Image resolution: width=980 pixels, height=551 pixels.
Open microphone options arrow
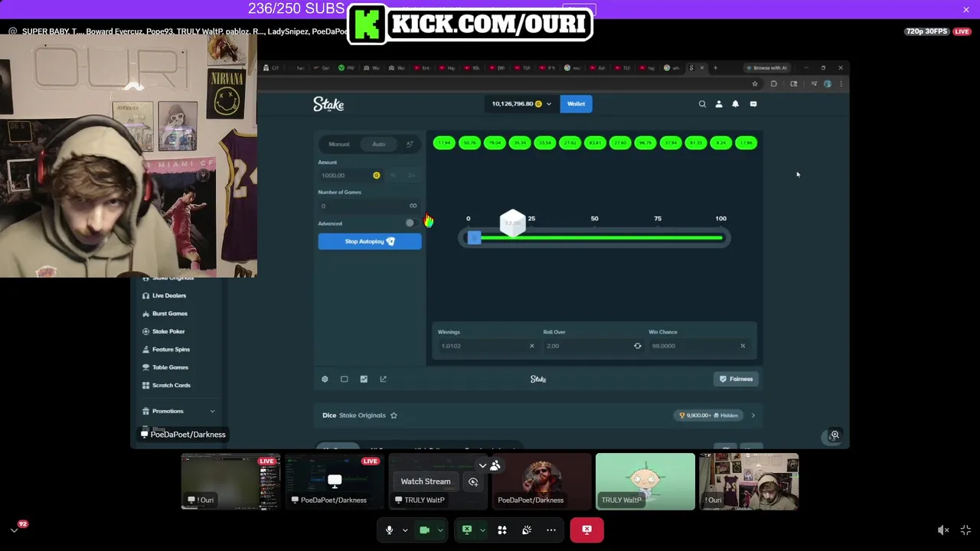[x=405, y=530]
